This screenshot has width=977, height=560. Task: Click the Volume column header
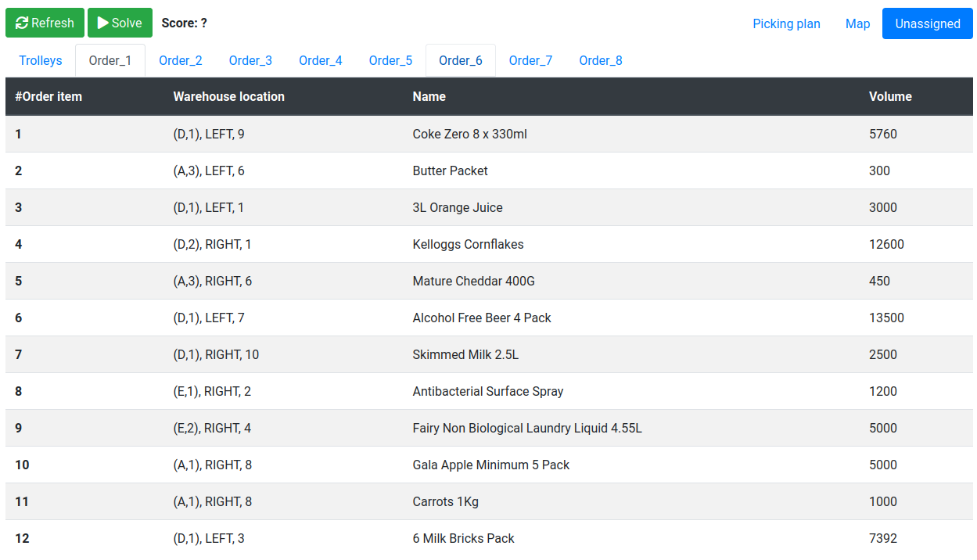coord(890,97)
